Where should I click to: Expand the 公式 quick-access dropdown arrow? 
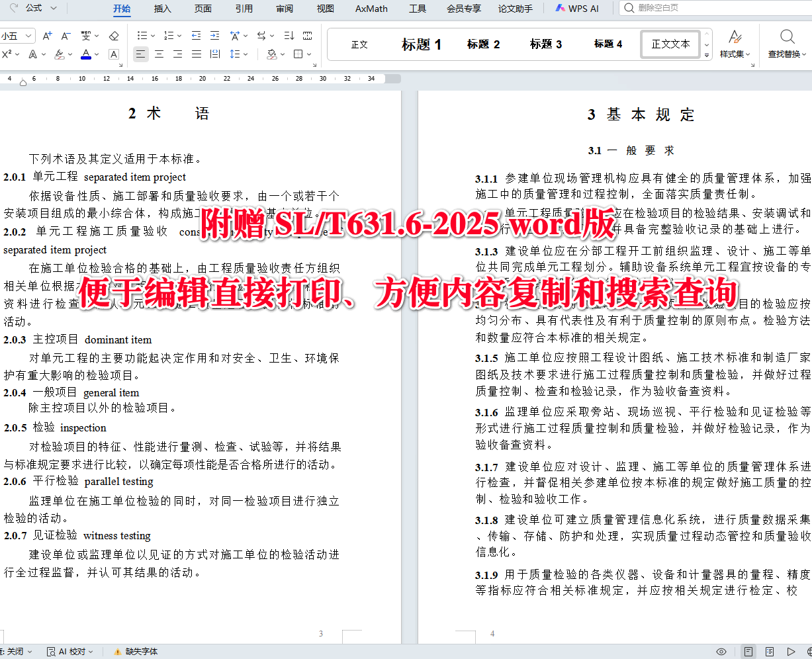tap(54, 8)
